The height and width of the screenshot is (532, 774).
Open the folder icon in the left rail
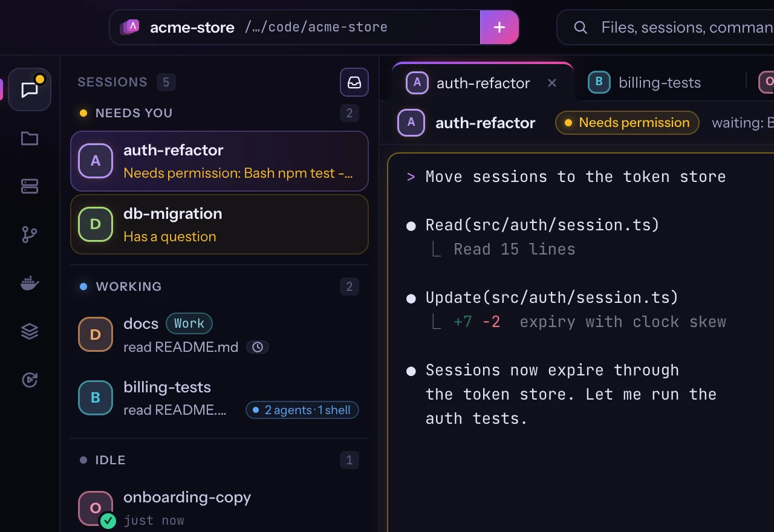[30, 139]
